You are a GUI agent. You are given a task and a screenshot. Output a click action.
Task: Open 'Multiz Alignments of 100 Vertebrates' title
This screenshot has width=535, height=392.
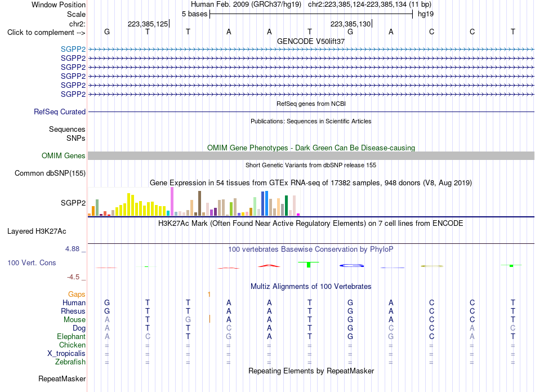click(x=311, y=287)
